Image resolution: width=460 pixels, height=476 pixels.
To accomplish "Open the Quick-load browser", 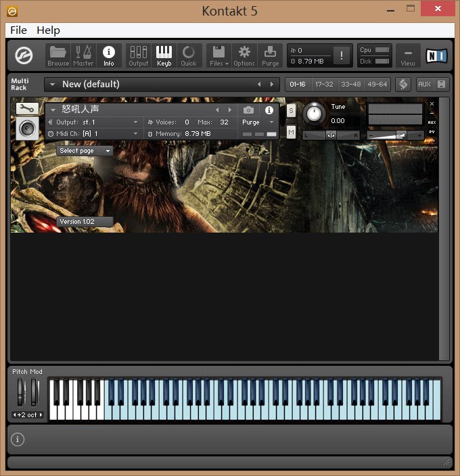I will click(x=189, y=55).
